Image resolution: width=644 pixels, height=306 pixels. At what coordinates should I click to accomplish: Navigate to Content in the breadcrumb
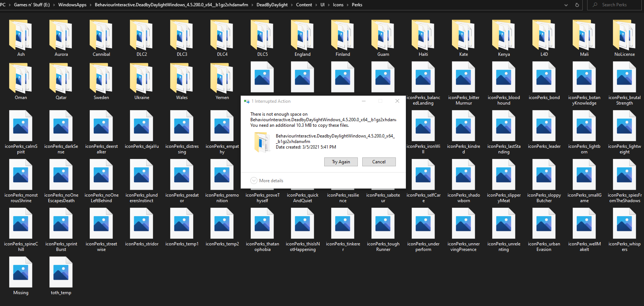tap(304, 5)
